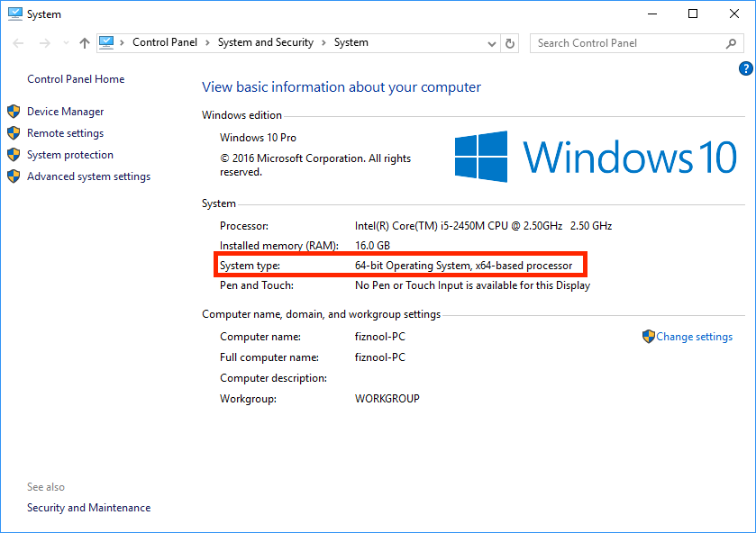Select System and Security in the breadcrumb
Image resolution: width=756 pixels, height=533 pixels.
pyautogui.click(x=265, y=42)
